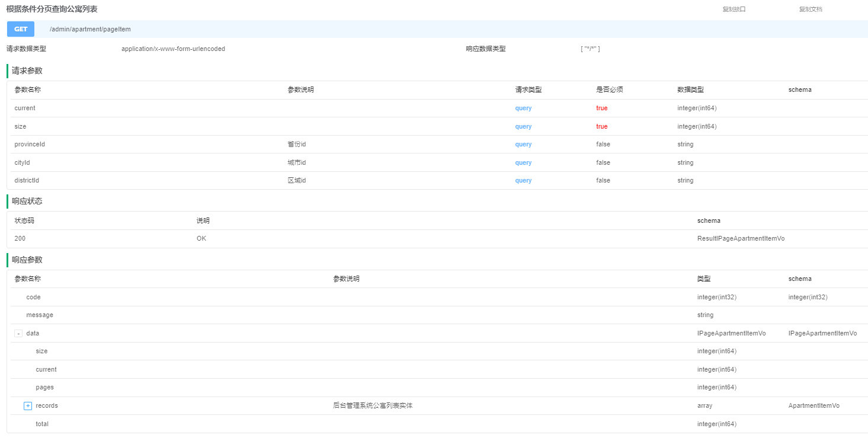Image resolution: width=868 pixels, height=438 pixels.
Task: Click the red true in the size row
Action: pyautogui.click(x=602, y=127)
